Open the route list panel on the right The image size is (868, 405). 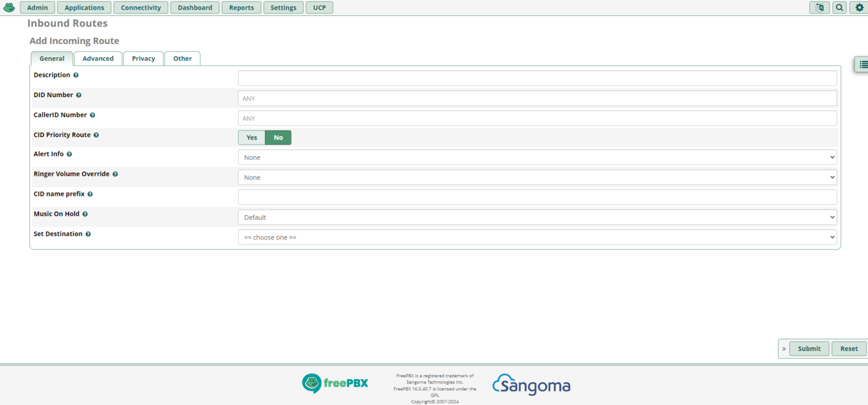pyautogui.click(x=862, y=64)
